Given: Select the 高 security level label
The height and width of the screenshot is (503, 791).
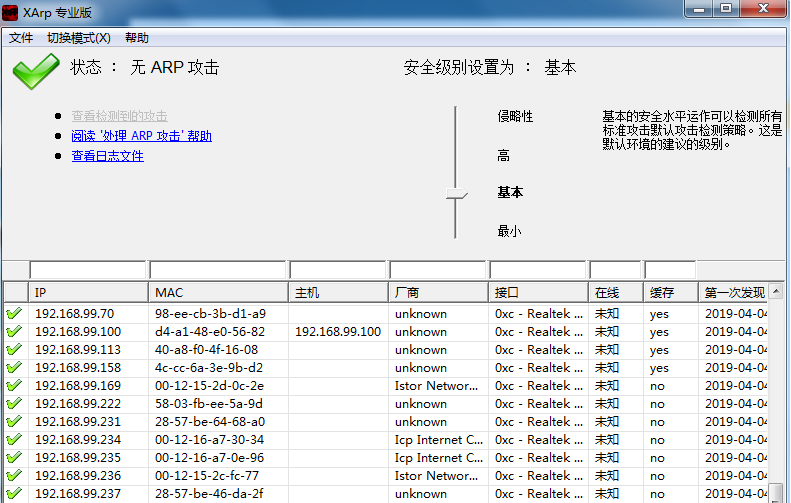Looking at the screenshot, I should pos(503,155).
